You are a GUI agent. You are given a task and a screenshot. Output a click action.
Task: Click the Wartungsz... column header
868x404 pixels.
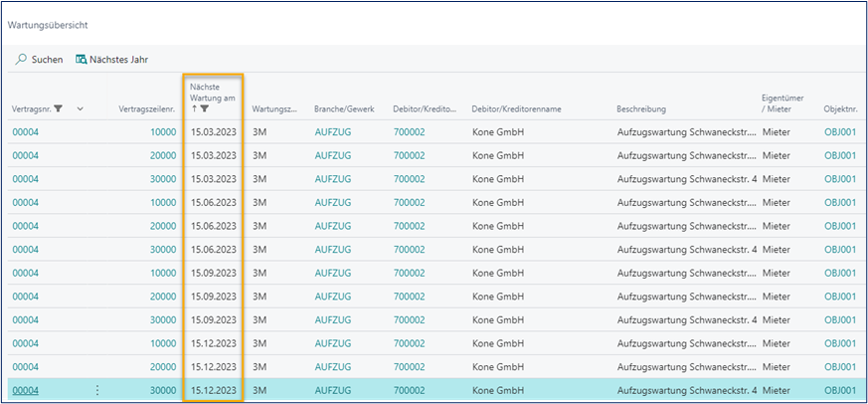click(x=275, y=109)
